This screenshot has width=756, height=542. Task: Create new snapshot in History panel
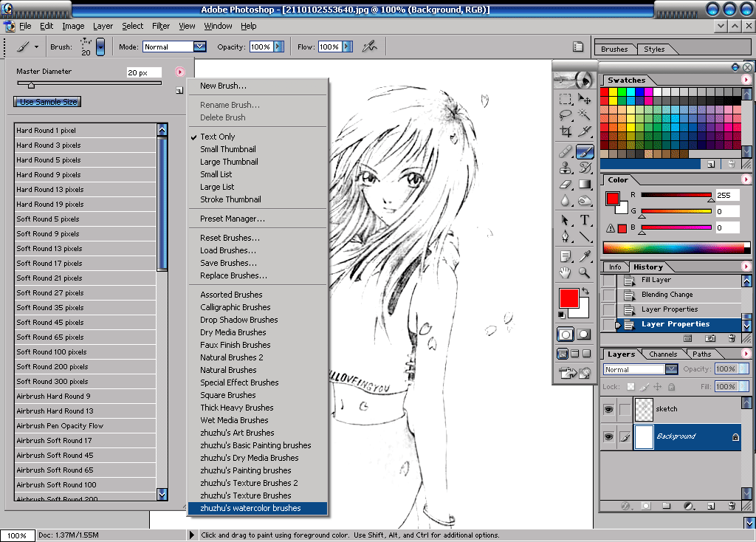pos(709,338)
